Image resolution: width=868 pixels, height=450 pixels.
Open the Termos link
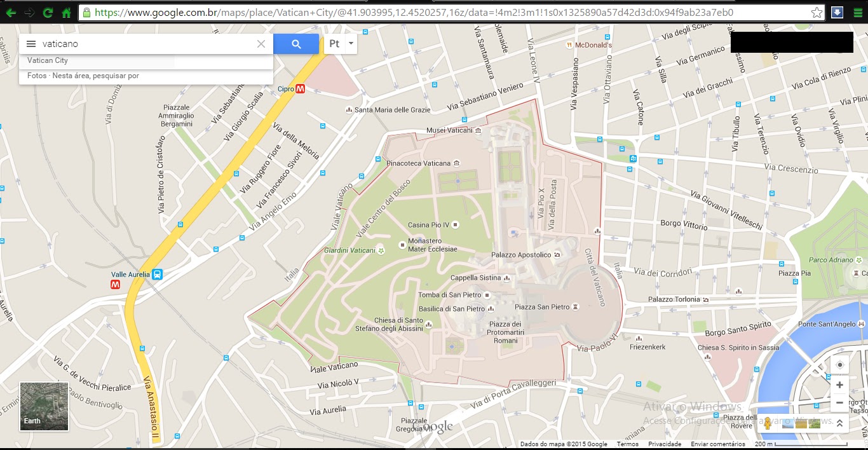click(628, 444)
